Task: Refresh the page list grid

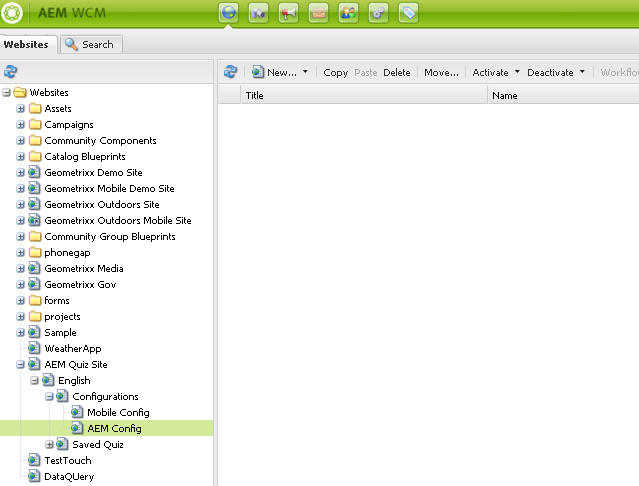Action: pyautogui.click(x=230, y=72)
